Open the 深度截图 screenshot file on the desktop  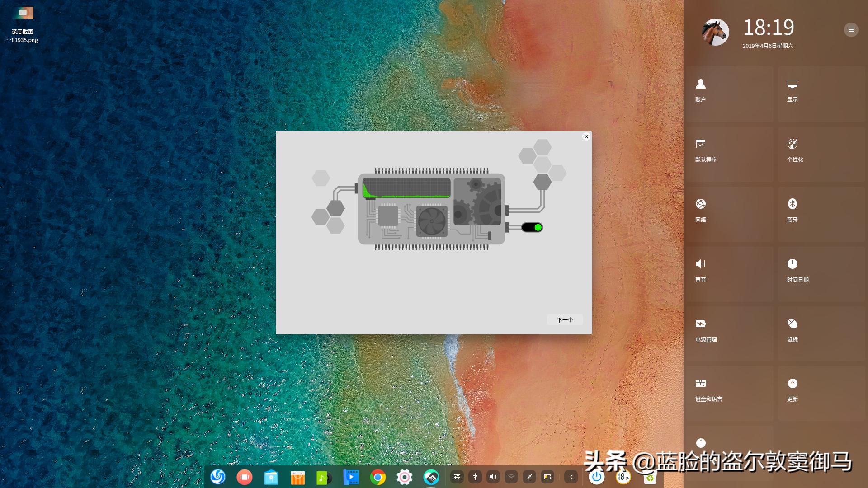[x=22, y=13]
